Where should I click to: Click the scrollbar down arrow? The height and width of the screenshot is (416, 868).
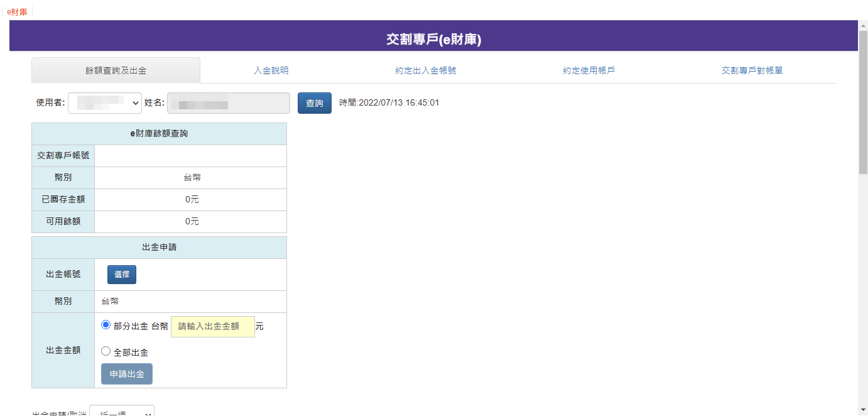863,410
